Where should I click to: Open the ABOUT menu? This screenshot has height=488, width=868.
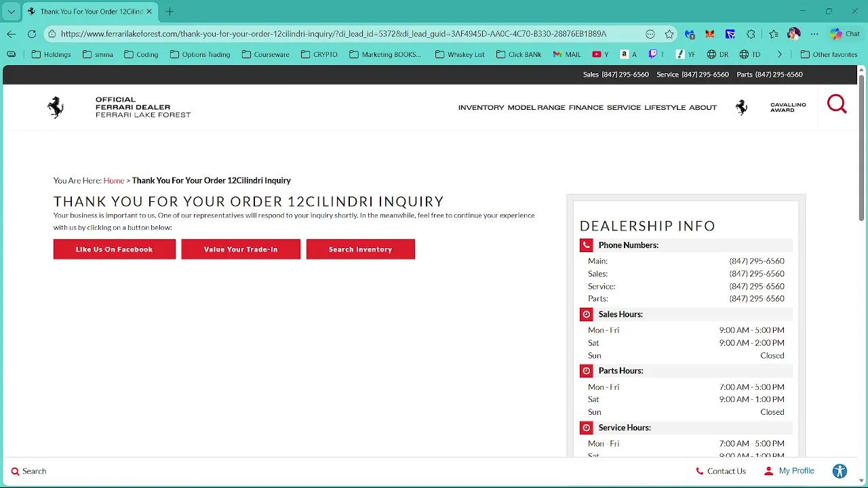point(703,108)
